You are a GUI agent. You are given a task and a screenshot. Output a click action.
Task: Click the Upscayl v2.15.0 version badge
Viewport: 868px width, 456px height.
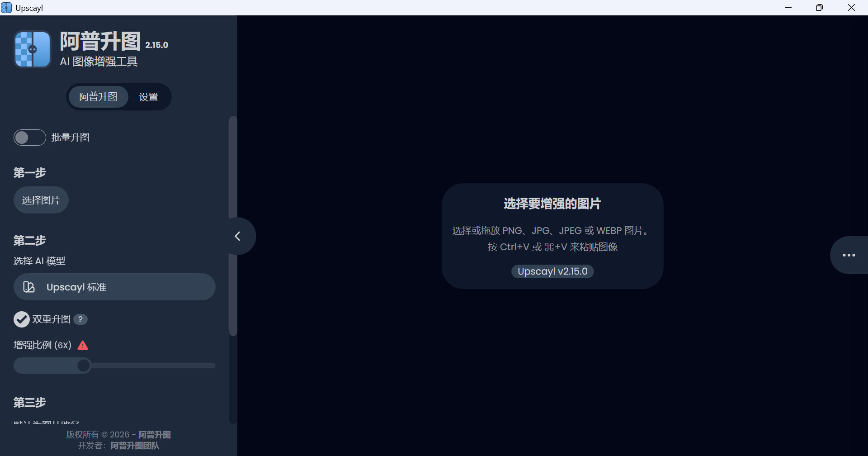[552, 271]
